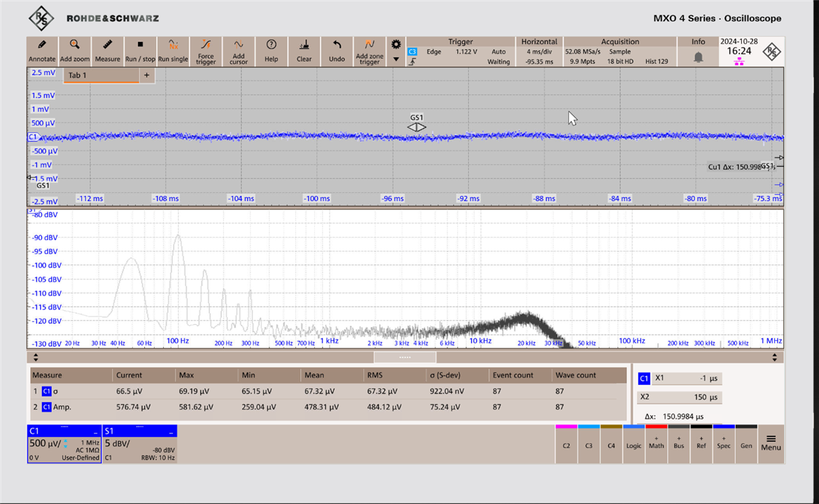The width and height of the screenshot is (819, 504).
Task: Click the S1 spectrum trace label
Action: [32, 211]
